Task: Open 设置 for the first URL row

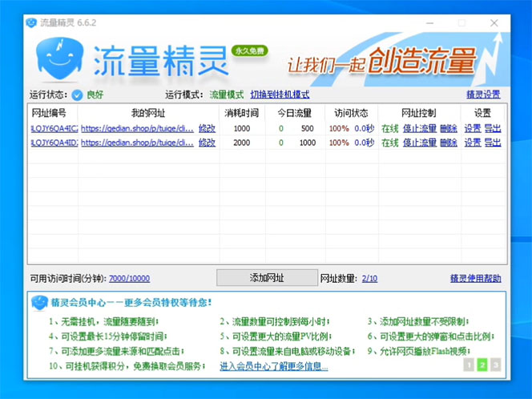Action: pyautogui.click(x=472, y=128)
